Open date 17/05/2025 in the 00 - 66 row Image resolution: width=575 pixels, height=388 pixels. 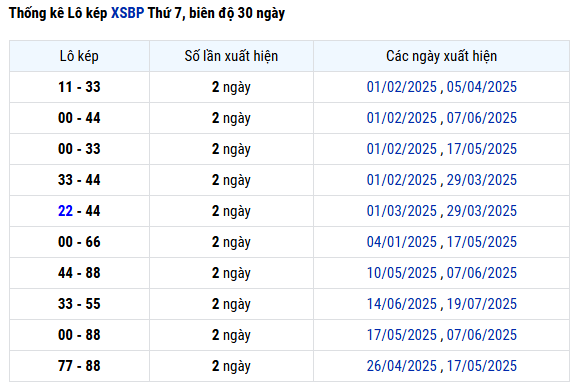(x=481, y=242)
